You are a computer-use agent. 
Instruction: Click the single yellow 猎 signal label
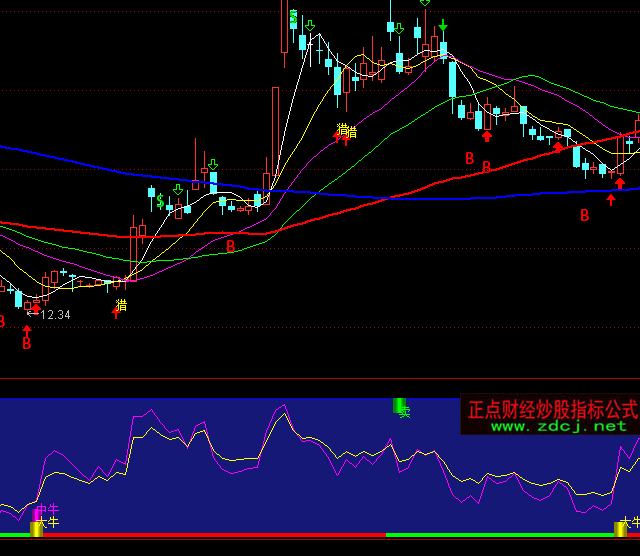click(121, 304)
